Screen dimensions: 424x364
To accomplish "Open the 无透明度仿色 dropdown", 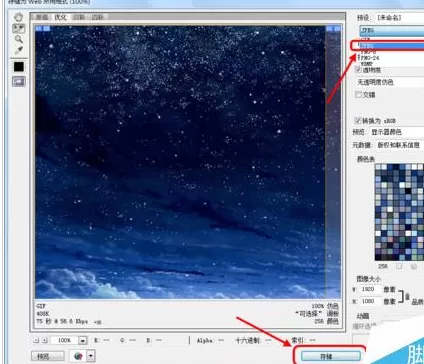I will 390,82.
